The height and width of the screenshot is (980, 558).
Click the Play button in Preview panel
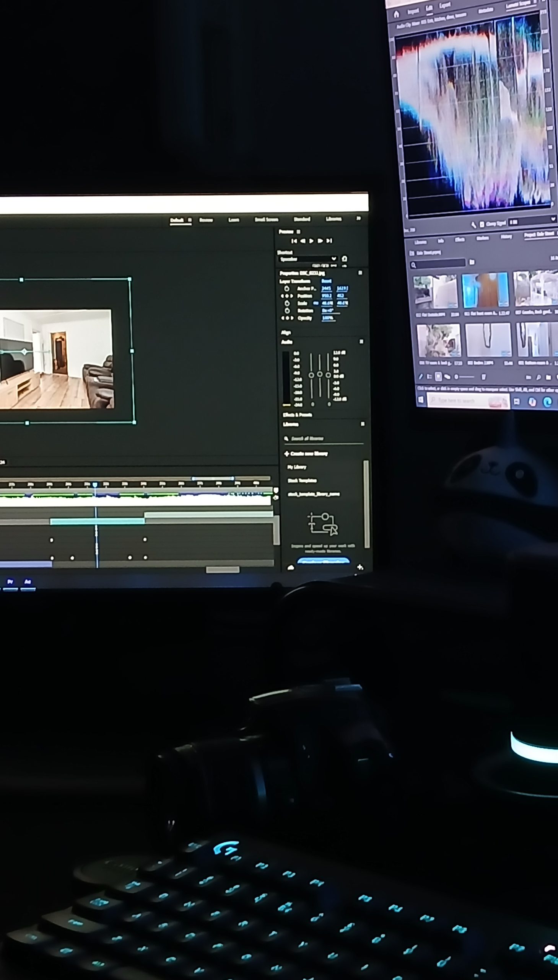311,241
